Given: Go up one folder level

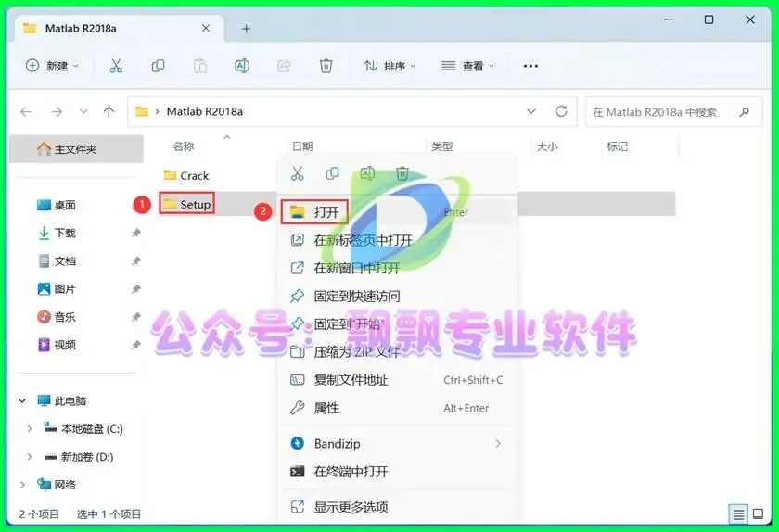Looking at the screenshot, I should point(109,112).
